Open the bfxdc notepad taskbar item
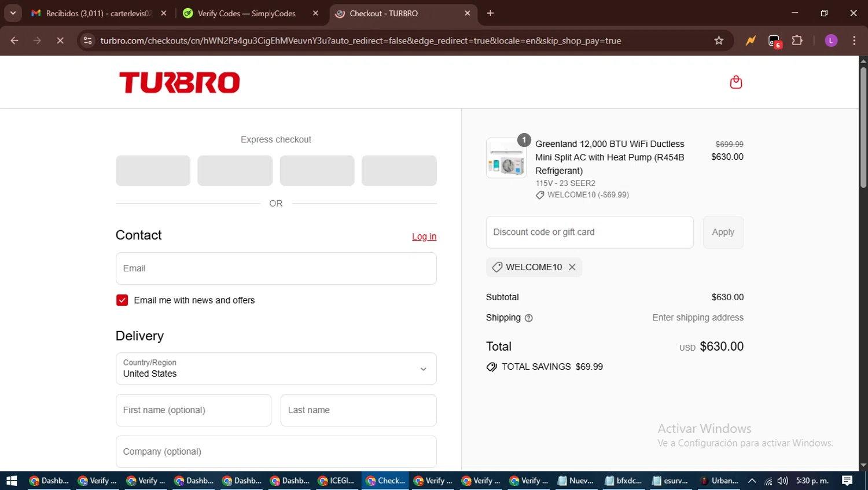868x490 pixels. point(623,481)
